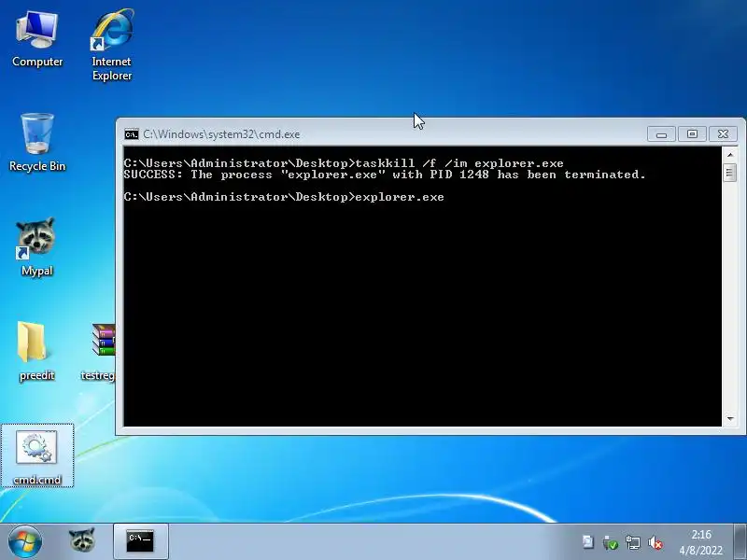This screenshot has height=560, width=747.
Task: Click the Show desktop strip
Action: pyautogui.click(x=740, y=542)
